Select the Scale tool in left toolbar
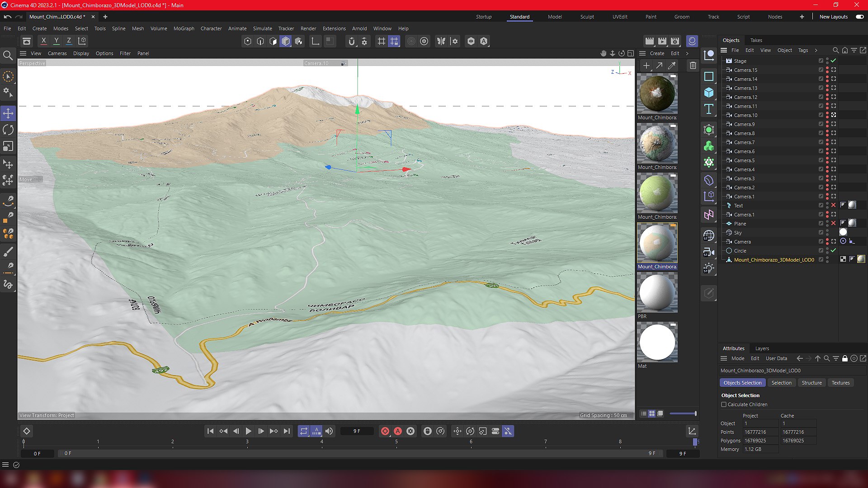Screen dimensions: 868x488 tap(8, 146)
